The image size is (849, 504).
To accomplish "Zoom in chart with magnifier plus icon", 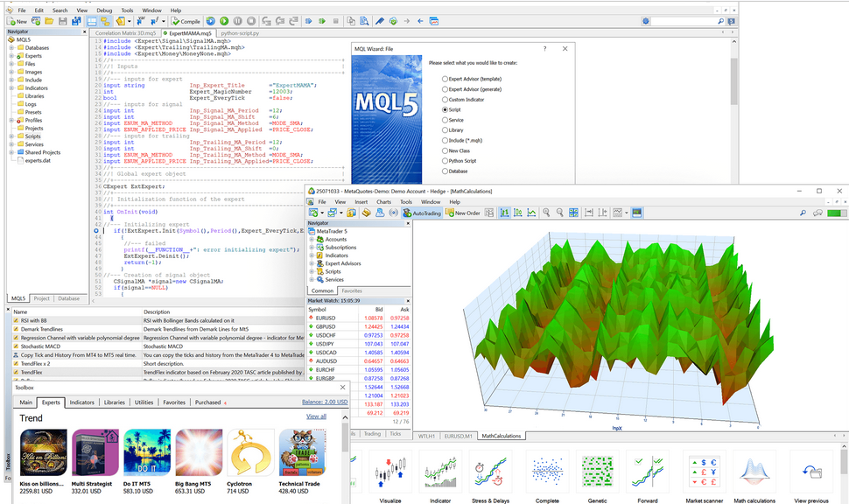I will pyautogui.click(x=546, y=213).
